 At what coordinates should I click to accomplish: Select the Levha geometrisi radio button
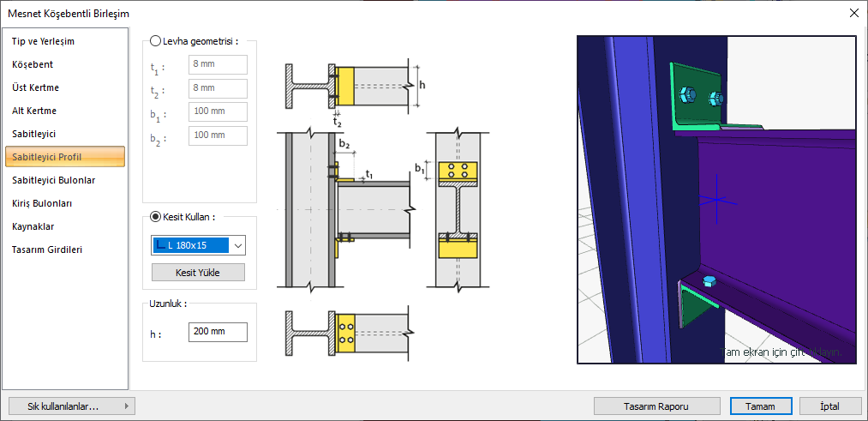[155, 40]
